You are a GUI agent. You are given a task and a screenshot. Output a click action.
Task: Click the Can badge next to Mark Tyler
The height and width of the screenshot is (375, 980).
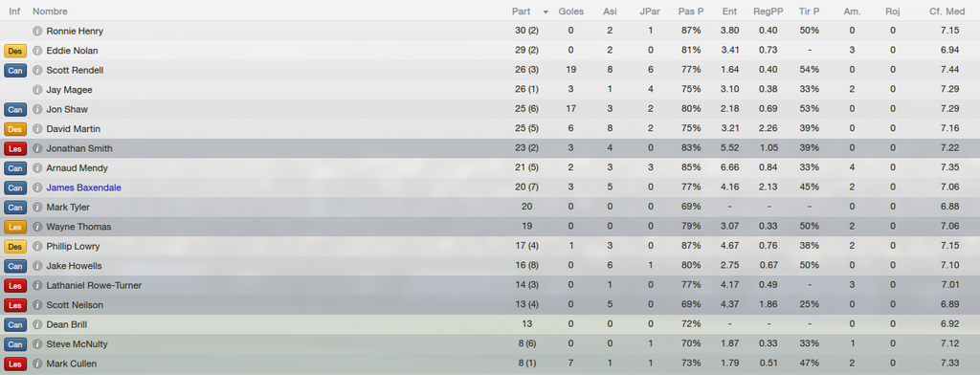click(x=15, y=207)
